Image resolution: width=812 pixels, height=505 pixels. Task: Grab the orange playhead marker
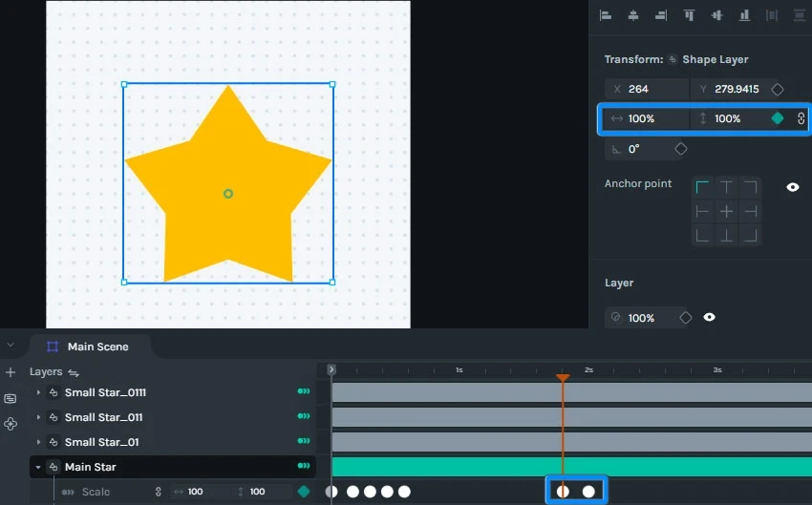[563, 378]
